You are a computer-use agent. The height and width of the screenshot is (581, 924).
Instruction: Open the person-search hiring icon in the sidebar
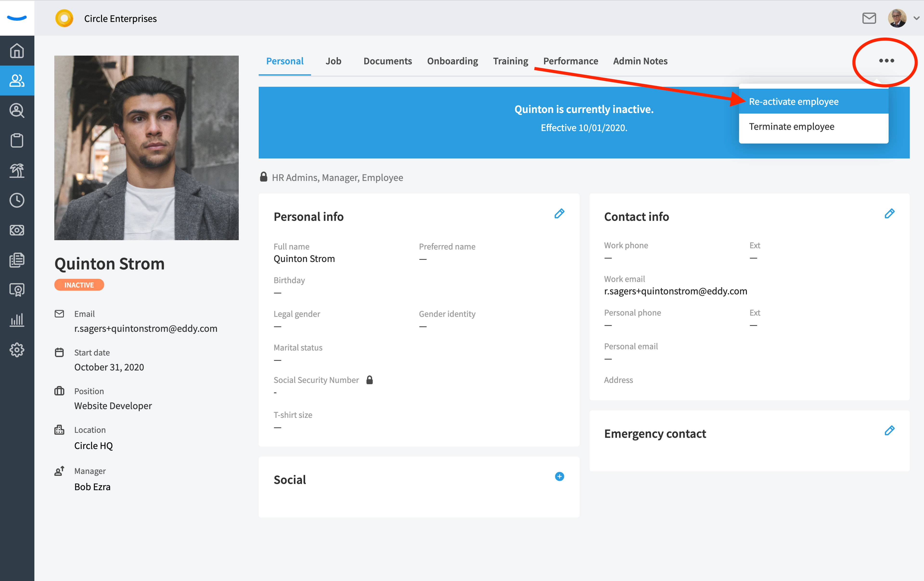pyautogui.click(x=17, y=111)
